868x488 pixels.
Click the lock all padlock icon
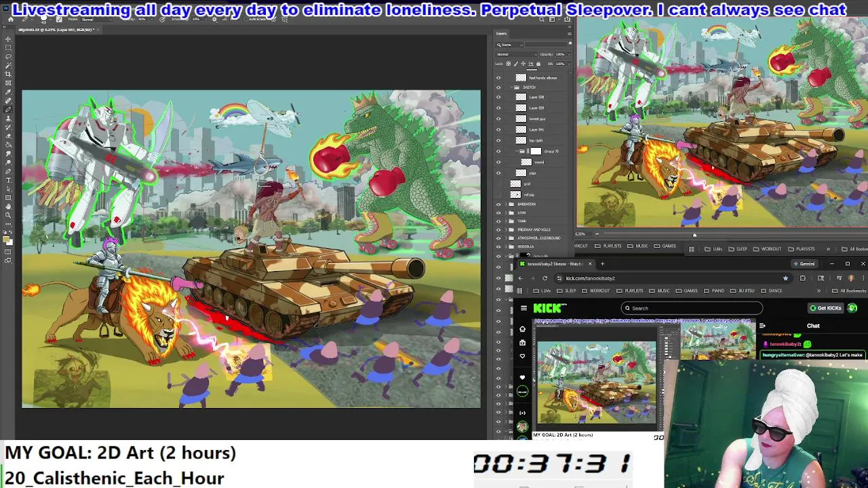tap(538, 64)
